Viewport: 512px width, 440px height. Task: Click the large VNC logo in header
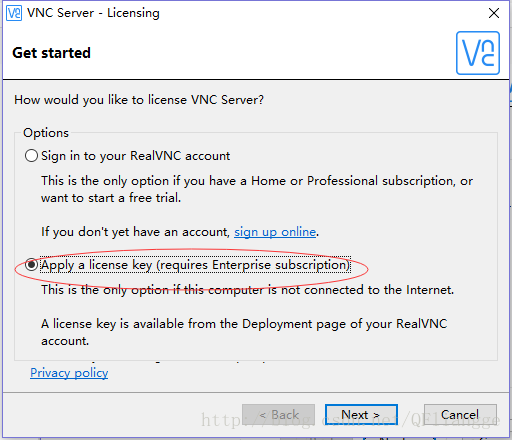[x=478, y=53]
